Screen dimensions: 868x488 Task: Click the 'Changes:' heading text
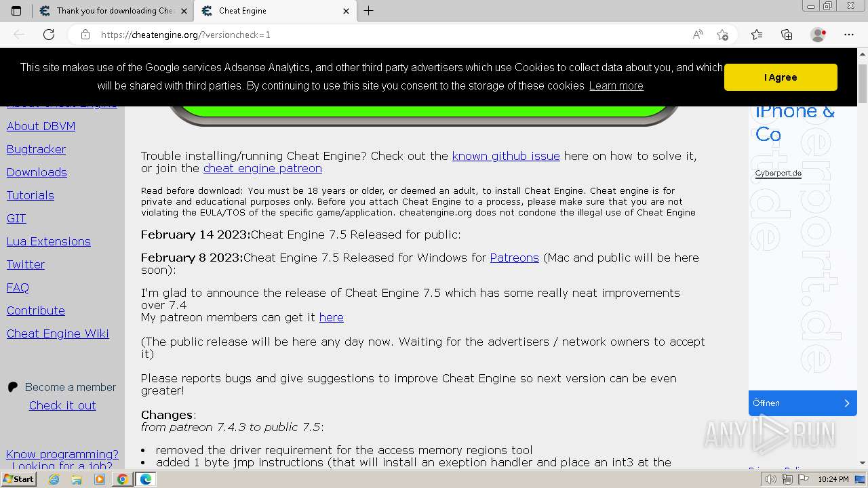click(x=168, y=415)
